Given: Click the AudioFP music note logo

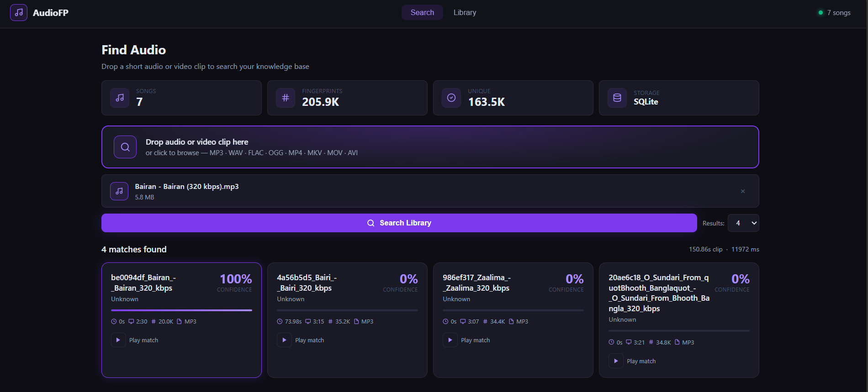Looking at the screenshot, I should point(19,13).
